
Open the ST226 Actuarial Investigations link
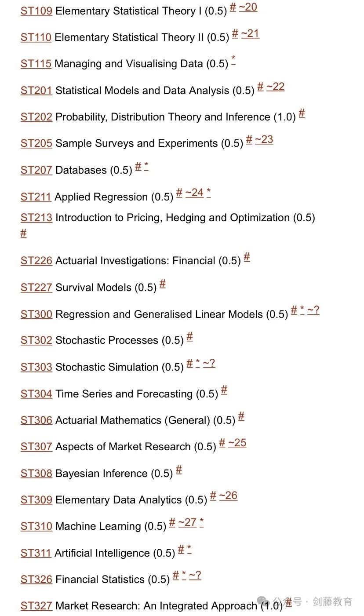click(36, 261)
